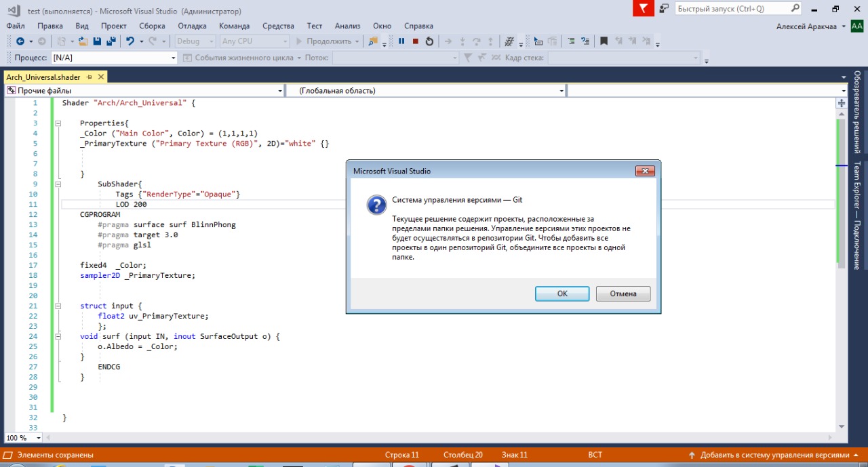Click OK in the Git dialog

click(x=562, y=293)
